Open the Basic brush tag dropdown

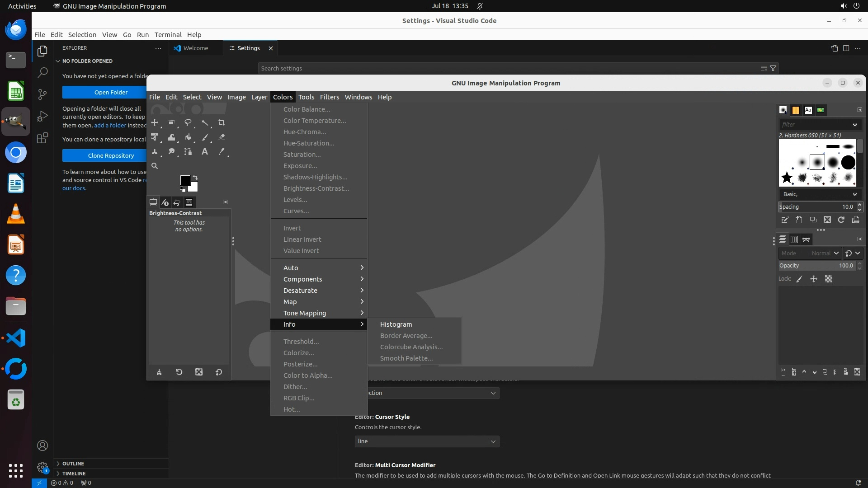[x=819, y=194]
